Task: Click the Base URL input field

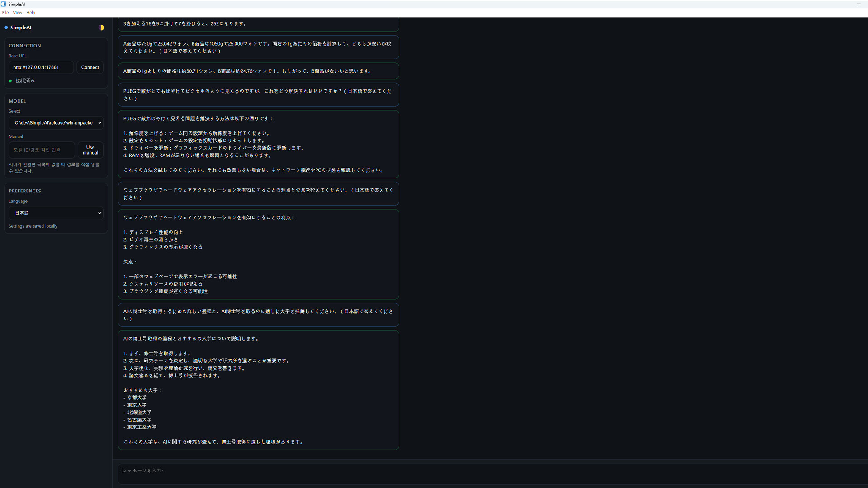Action: tap(41, 67)
